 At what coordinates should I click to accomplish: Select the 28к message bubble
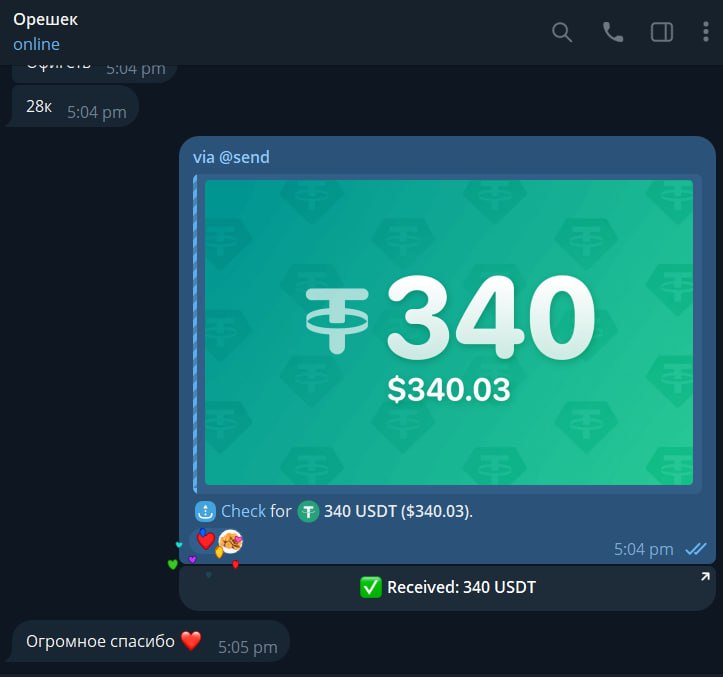click(x=73, y=107)
